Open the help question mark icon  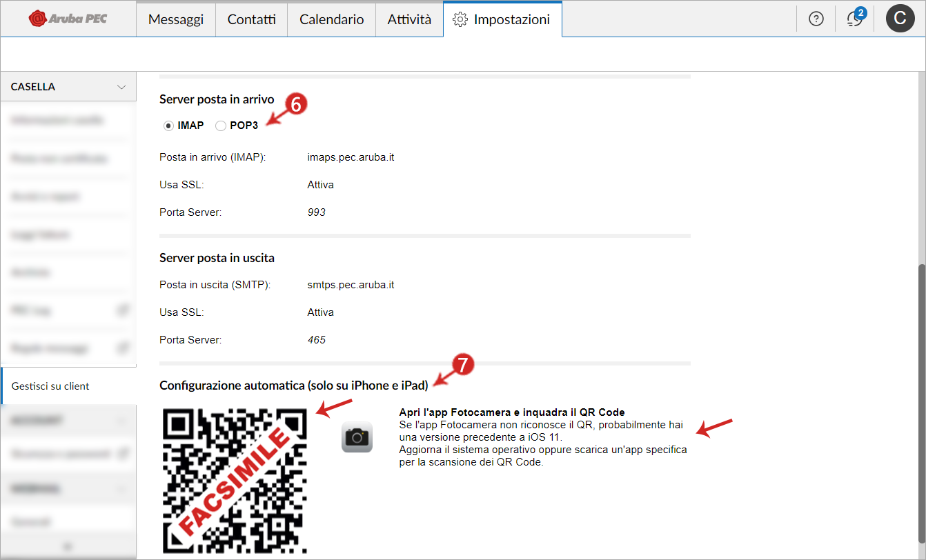[816, 19]
